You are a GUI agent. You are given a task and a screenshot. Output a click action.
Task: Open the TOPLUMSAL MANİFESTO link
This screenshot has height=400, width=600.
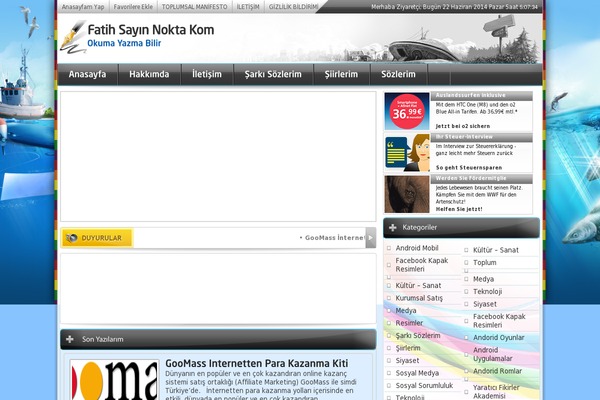[x=194, y=7]
